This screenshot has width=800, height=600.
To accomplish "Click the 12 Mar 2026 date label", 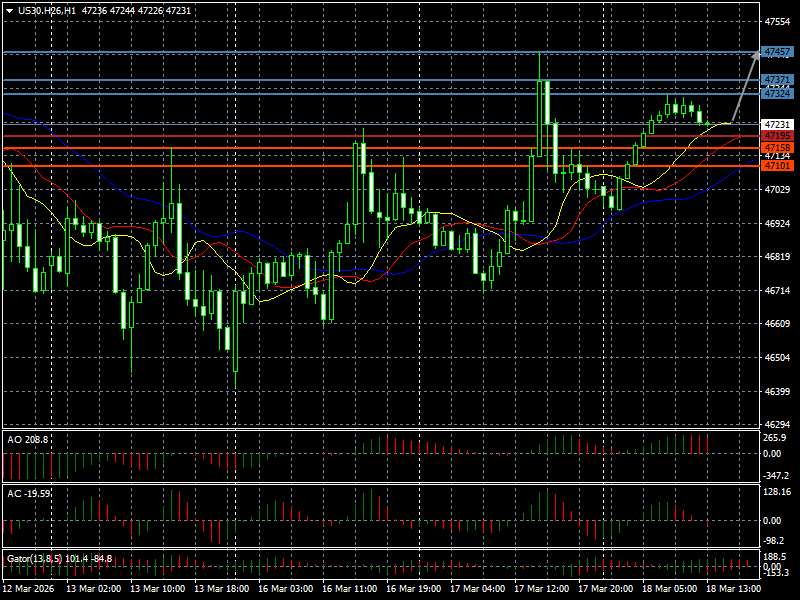I will click(x=30, y=589).
